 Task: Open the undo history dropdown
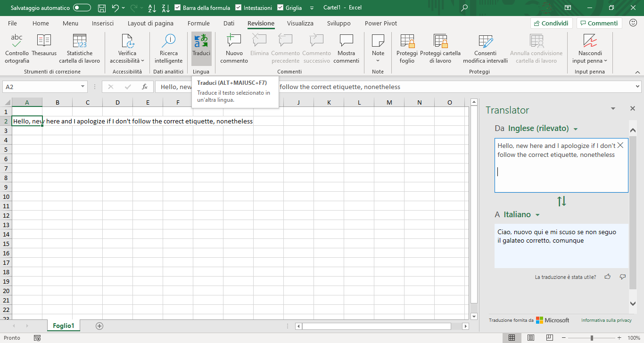124,8
